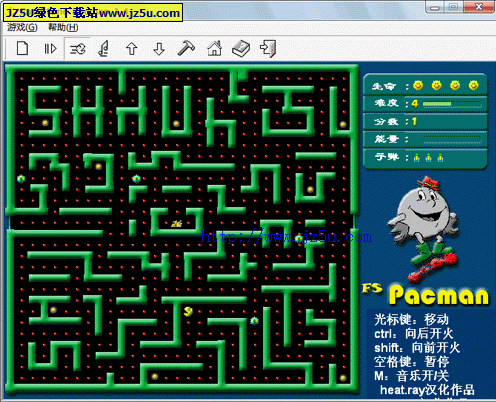
Task: Click the score value 1
Action: (x=414, y=122)
